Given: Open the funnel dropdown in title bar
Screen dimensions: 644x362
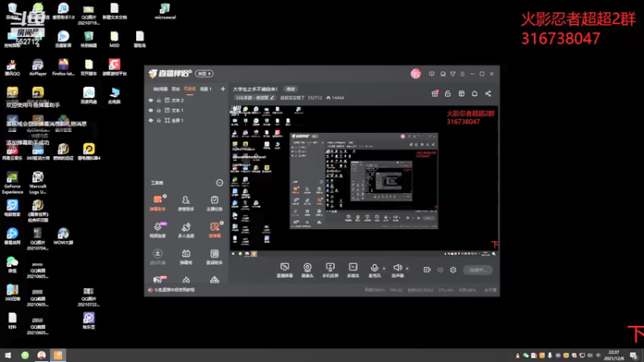Looking at the screenshot, I should click(x=452, y=74).
